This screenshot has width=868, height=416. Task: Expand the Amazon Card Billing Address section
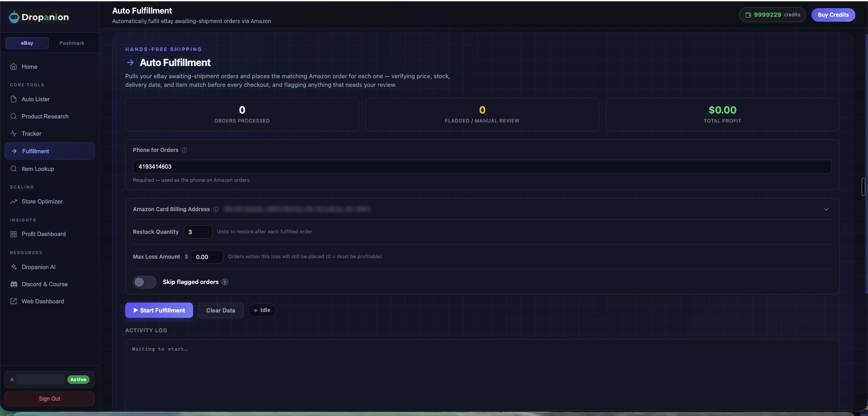coord(826,209)
